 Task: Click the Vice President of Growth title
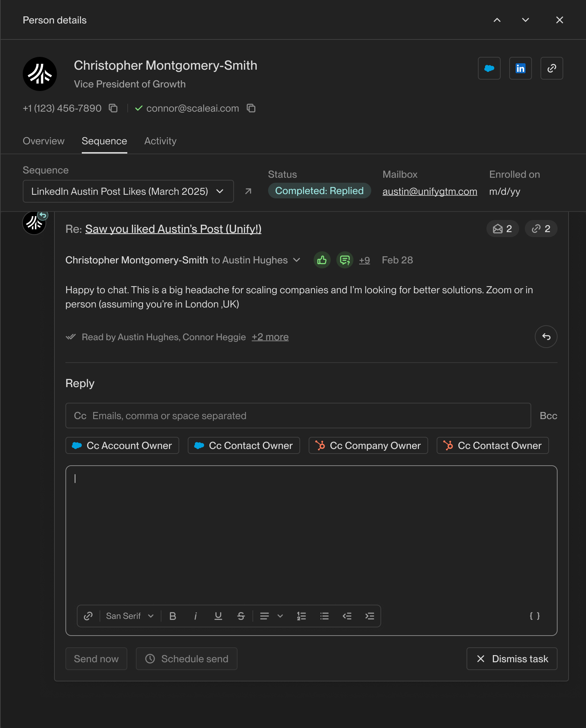click(130, 84)
